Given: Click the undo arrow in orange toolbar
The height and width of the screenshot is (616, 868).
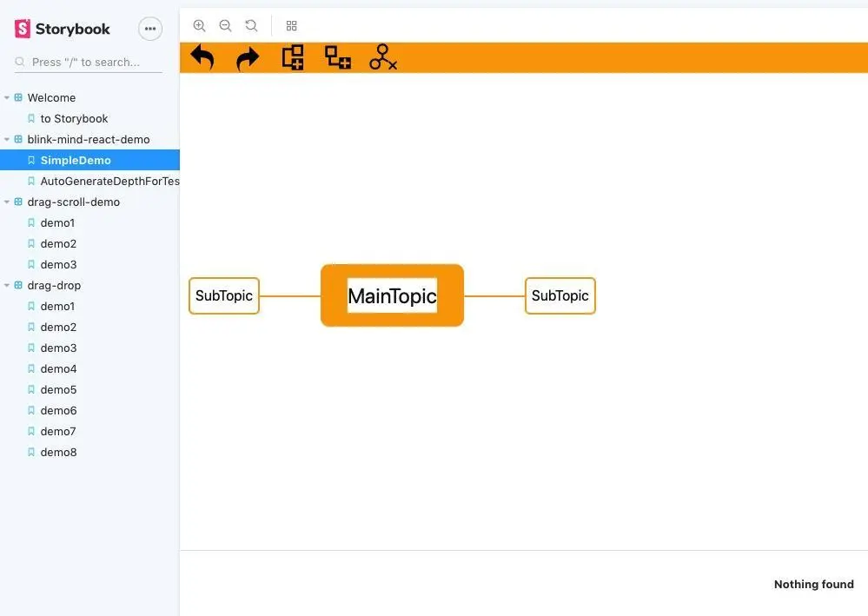Looking at the screenshot, I should coord(202,57).
